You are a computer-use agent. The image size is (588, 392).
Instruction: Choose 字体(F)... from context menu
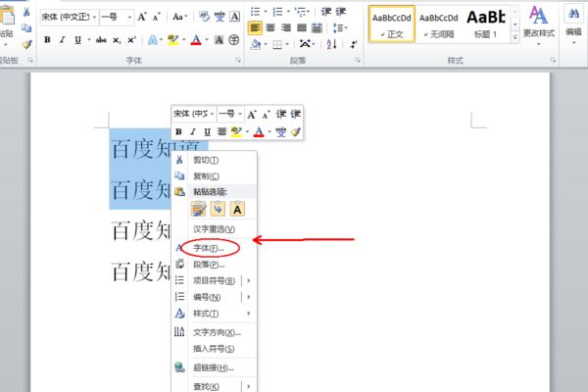[214, 248]
